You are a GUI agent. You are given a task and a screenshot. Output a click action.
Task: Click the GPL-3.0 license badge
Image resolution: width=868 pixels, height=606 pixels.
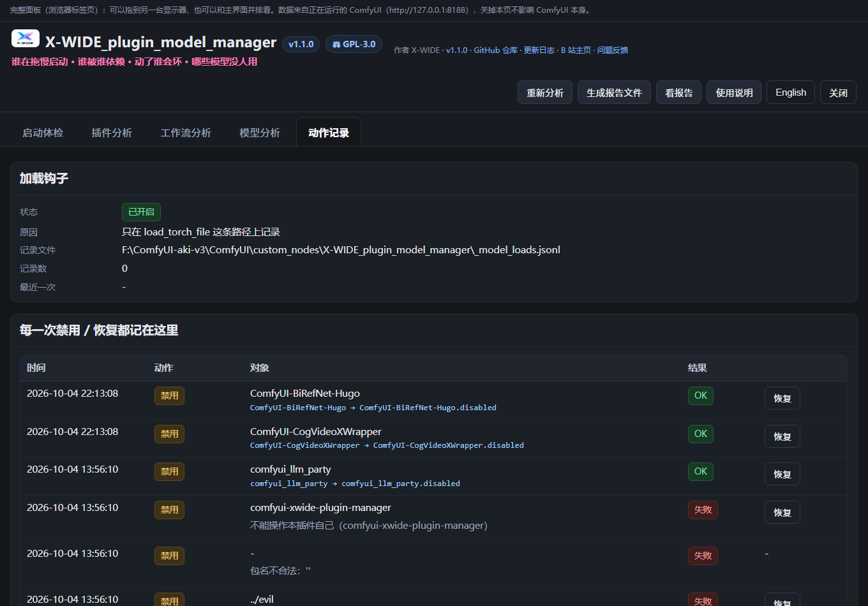coord(354,44)
